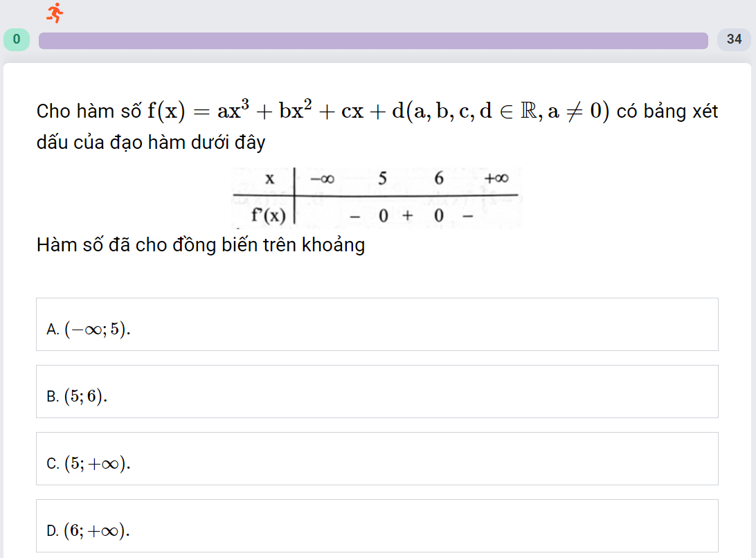Screen dimensions: 756x558
Task: Click the gray badge showing 34
Action: (734, 39)
